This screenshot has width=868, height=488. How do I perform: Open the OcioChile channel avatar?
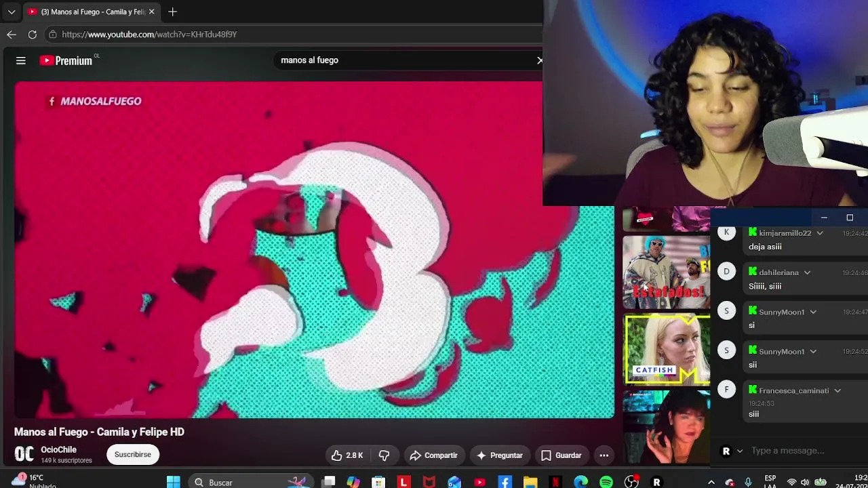pyautogui.click(x=24, y=454)
